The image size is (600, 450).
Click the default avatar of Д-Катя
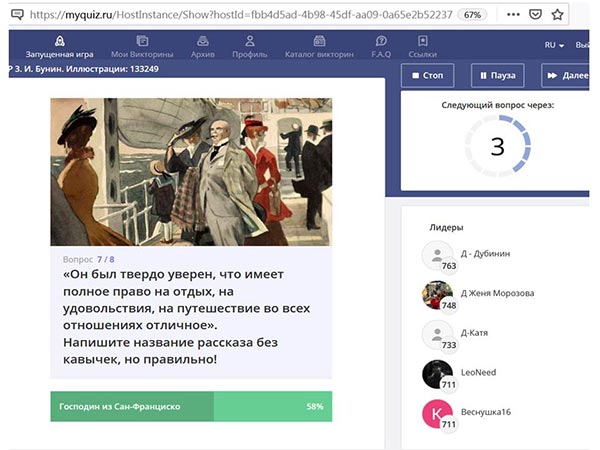point(437,335)
